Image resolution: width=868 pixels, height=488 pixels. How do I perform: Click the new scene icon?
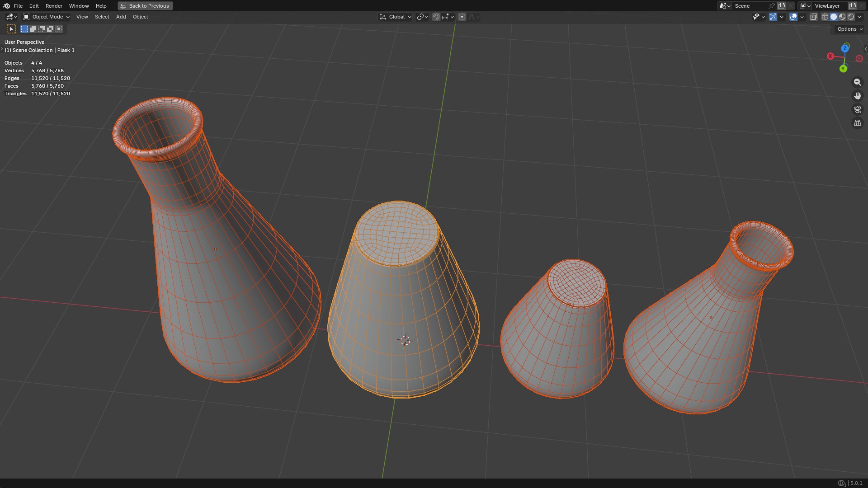point(782,6)
